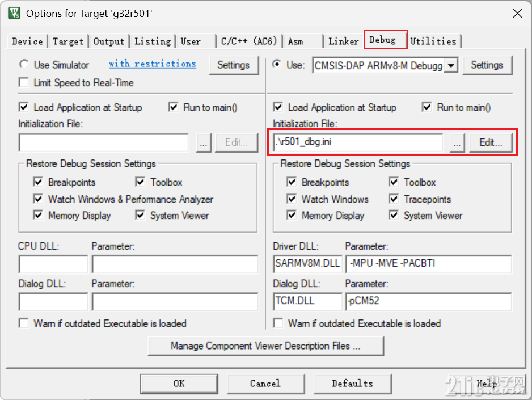Browse for simulator initialization file
This screenshot has height=400, width=532.
point(203,142)
